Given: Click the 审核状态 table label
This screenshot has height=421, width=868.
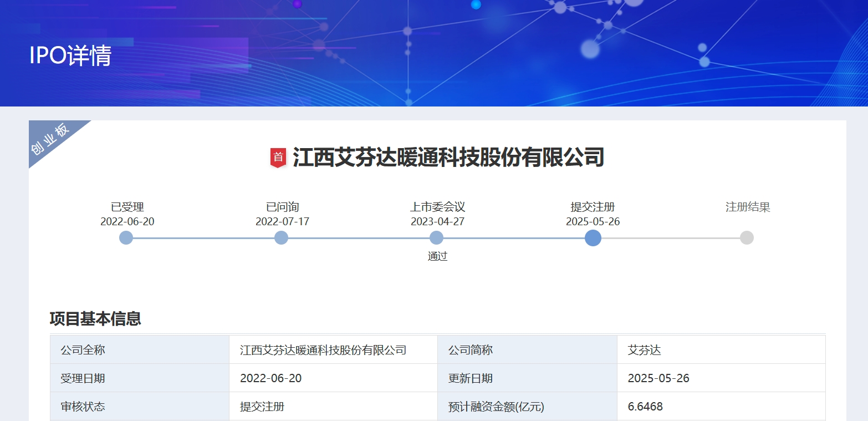Looking at the screenshot, I should tap(140, 407).
